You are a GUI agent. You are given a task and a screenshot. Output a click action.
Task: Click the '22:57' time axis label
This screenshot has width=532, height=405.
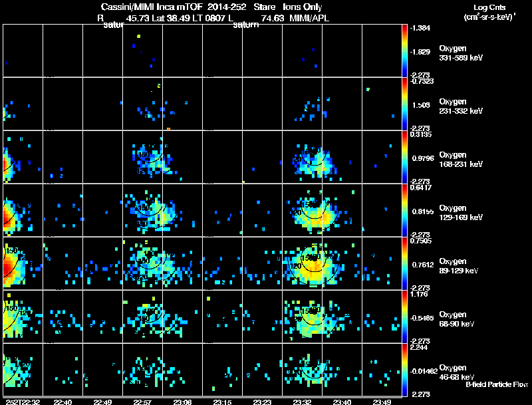pyautogui.click(x=142, y=402)
